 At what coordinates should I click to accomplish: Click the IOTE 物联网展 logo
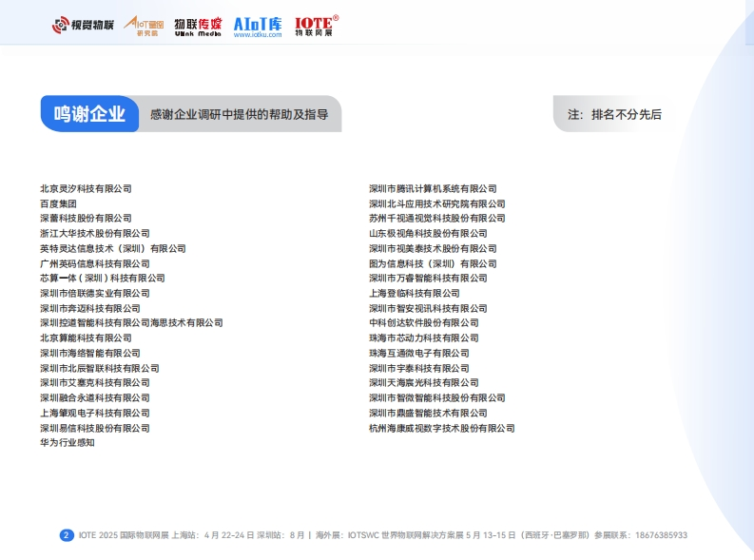tap(317, 26)
